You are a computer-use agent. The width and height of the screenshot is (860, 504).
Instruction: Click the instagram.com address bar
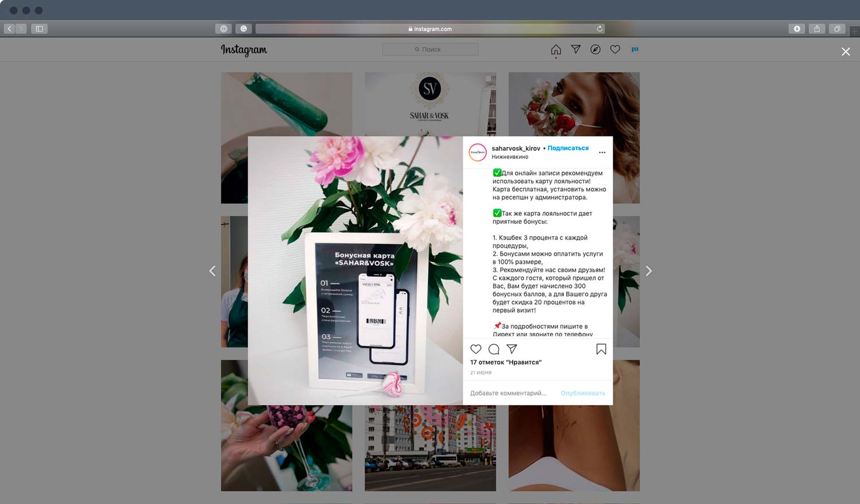[430, 29]
